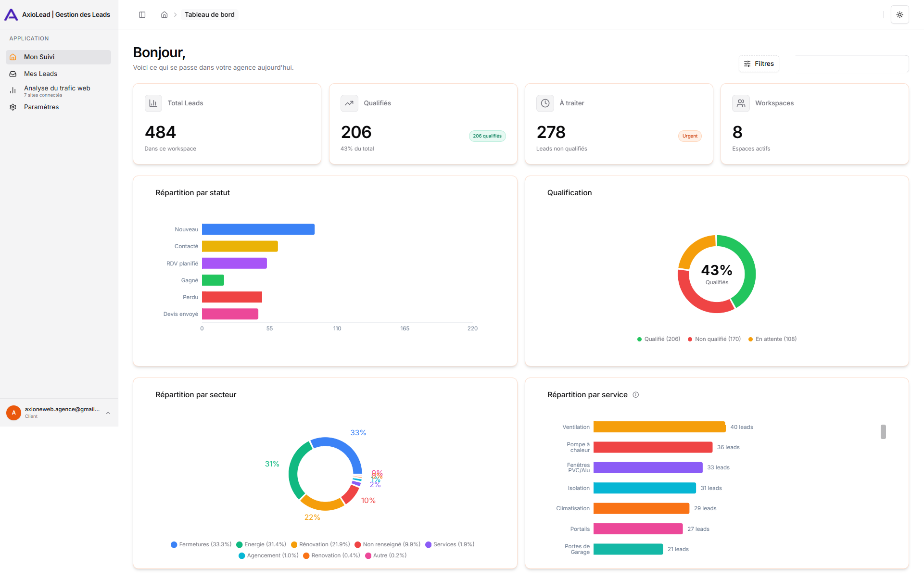
Task: Click the 10% donut segment label
Action: click(368, 501)
